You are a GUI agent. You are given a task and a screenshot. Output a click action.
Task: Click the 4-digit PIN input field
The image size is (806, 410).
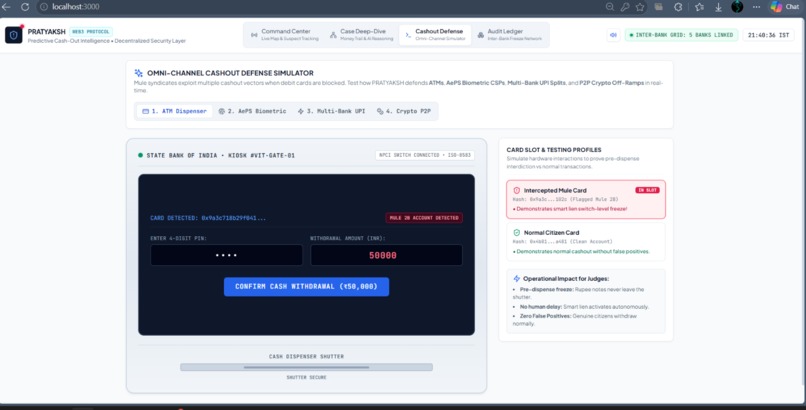[x=226, y=255]
